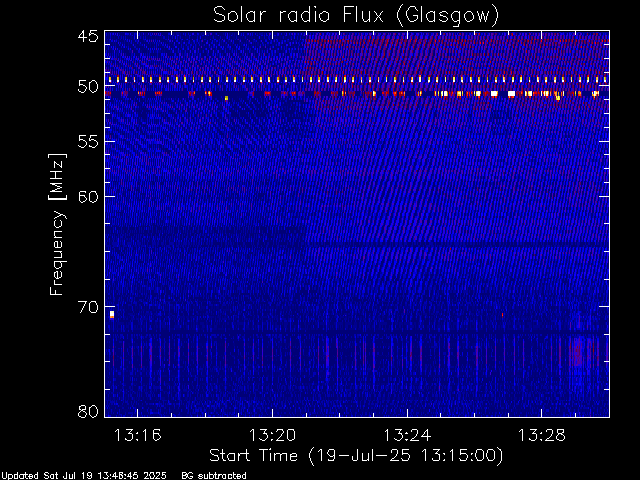Click the 'BG subtracted' note

pyautogui.click(x=214, y=476)
